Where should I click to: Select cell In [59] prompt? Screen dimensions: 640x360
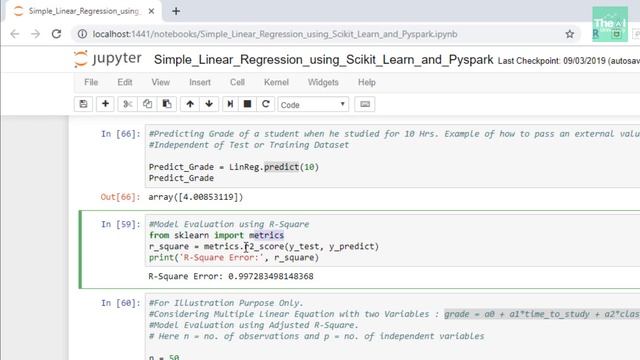pyautogui.click(x=120, y=224)
